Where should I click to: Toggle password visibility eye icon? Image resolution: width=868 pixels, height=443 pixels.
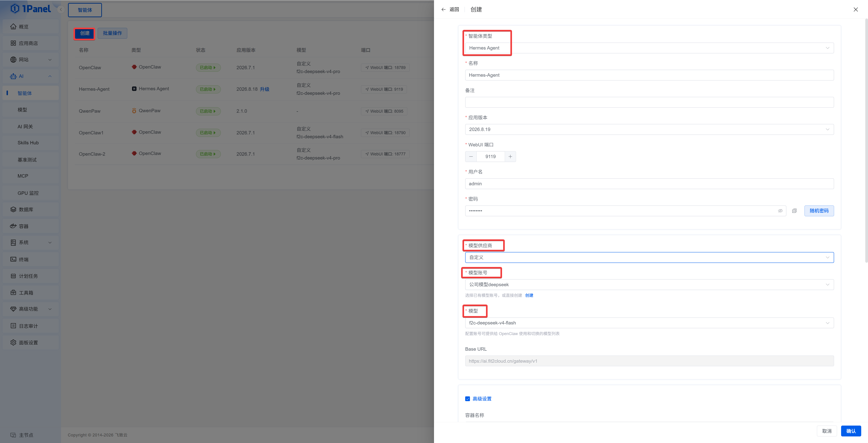pos(780,211)
